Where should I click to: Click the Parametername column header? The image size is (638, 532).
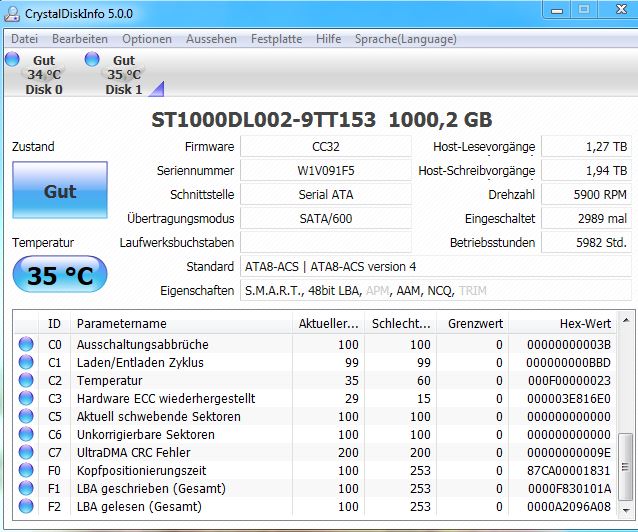point(181,323)
